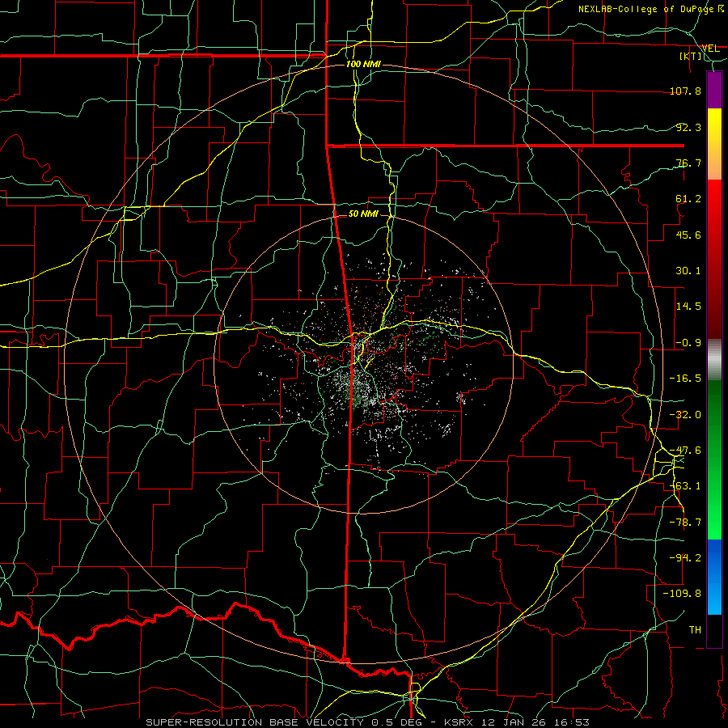
Task: Click the -32.0 velocity scale value
Action: [x=686, y=415]
